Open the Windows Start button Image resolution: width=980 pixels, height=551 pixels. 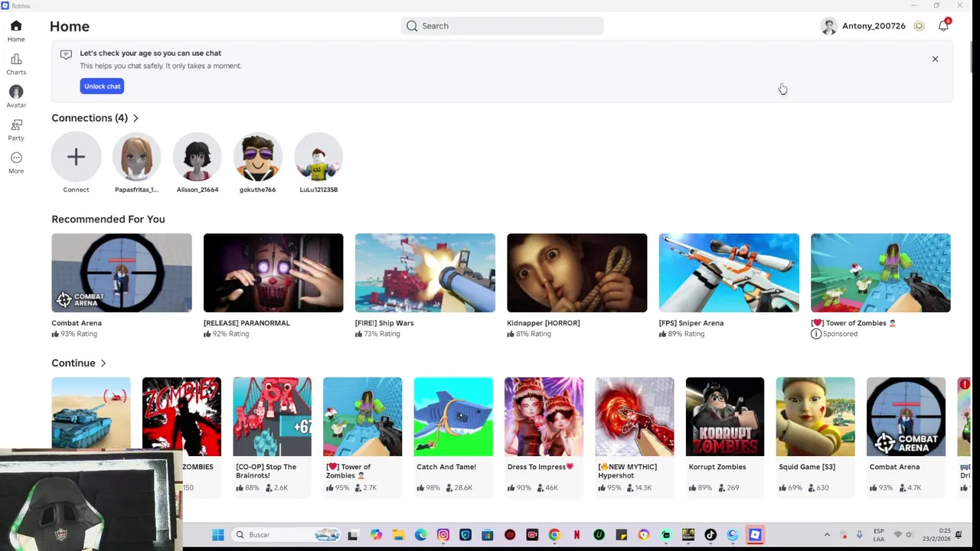click(x=218, y=535)
